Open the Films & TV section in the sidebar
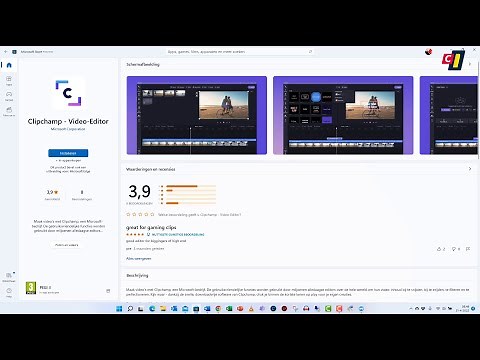The height and width of the screenshot is (360, 480). pos(9,111)
